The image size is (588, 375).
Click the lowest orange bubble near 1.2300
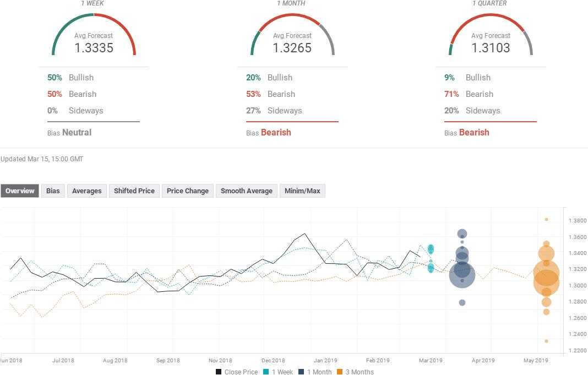coord(546,341)
